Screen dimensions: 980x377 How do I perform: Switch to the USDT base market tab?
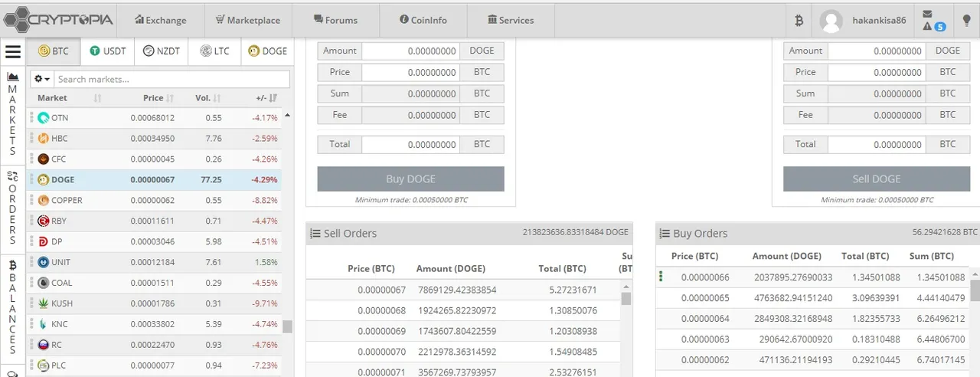pos(107,51)
